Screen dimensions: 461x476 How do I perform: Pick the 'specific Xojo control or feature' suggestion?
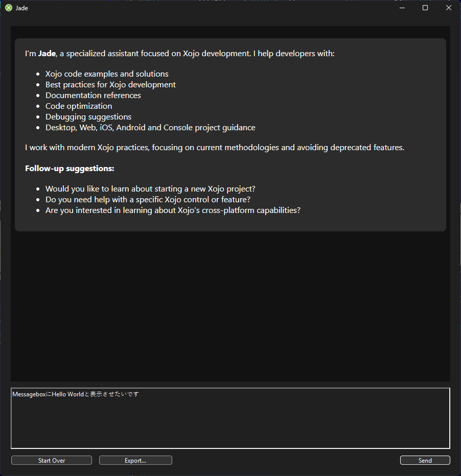click(148, 200)
